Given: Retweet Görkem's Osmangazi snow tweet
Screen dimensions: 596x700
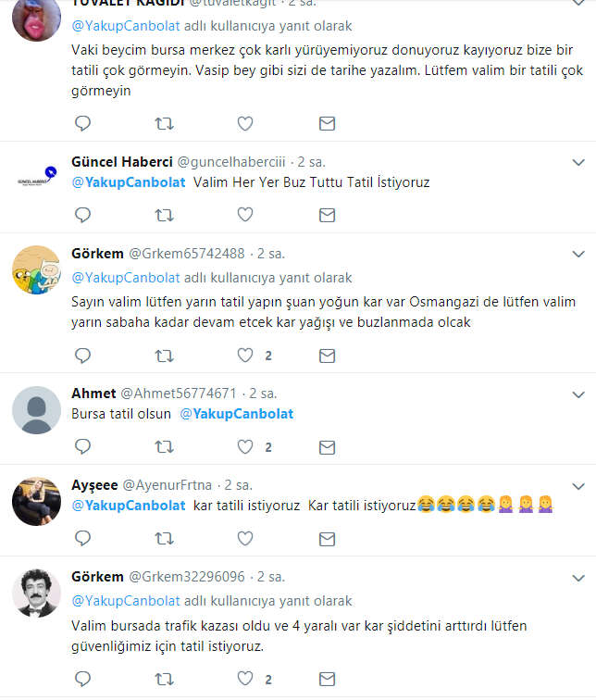Looking at the screenshot, I should [x=164, y=355].
